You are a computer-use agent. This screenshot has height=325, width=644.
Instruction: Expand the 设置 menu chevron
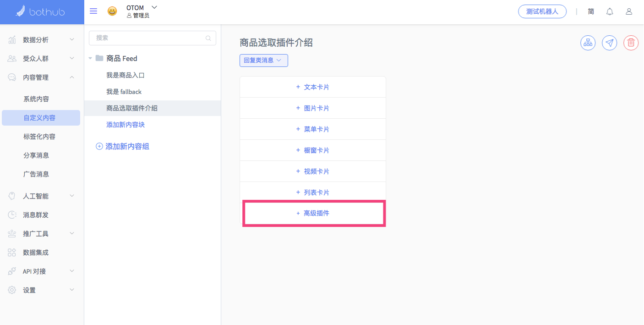point(72,290)
